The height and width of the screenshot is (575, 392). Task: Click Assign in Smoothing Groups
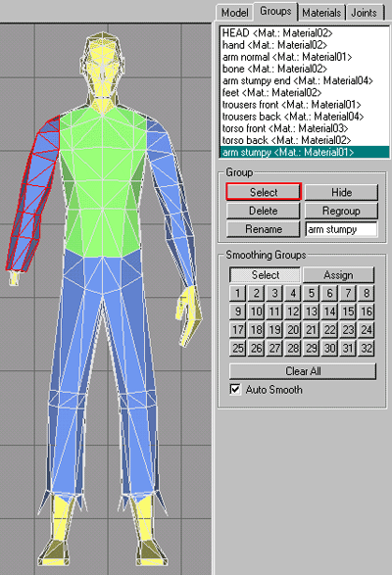pyautogui.click(x=338, y=274)
